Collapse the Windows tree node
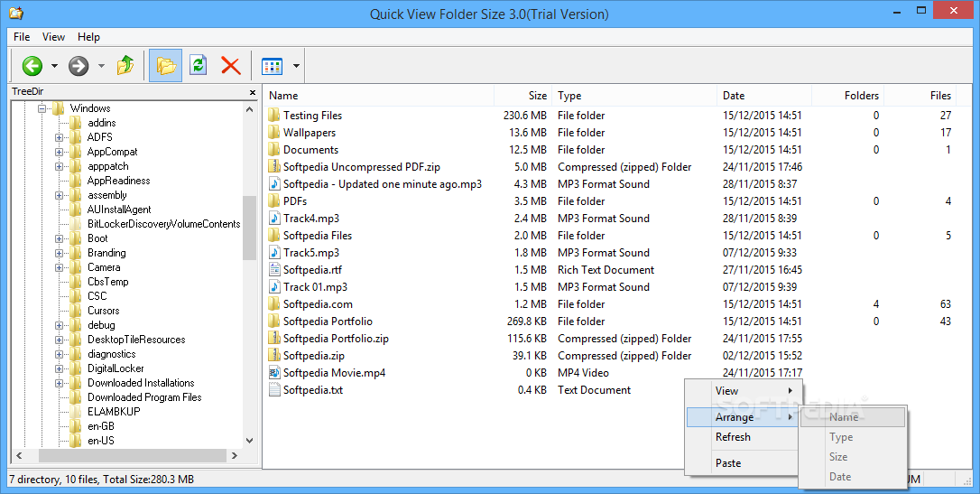Image resolution: width=980 pixels, height=494 pixels. click(42, 108)
